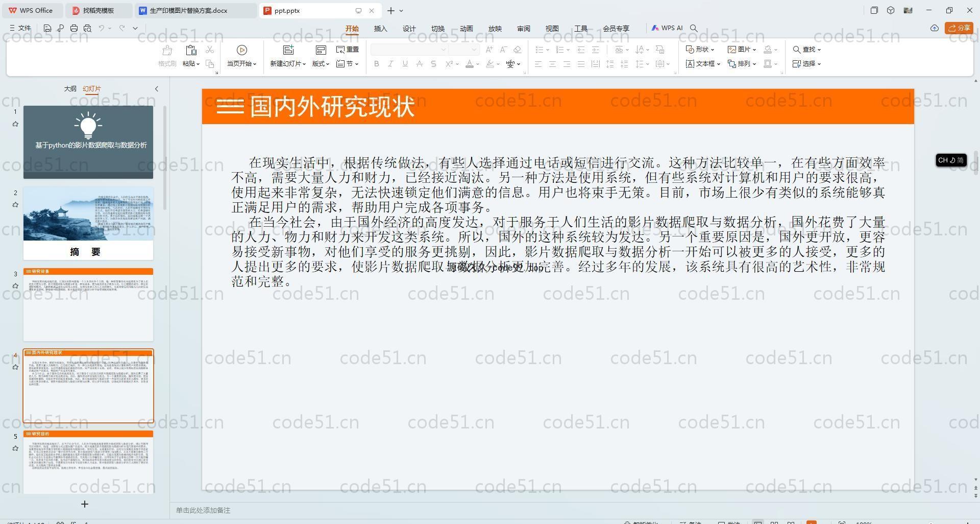Screen dimensions: 980x524
Task: Click the Convert to SmartArt icon
Action: point(659,50)
